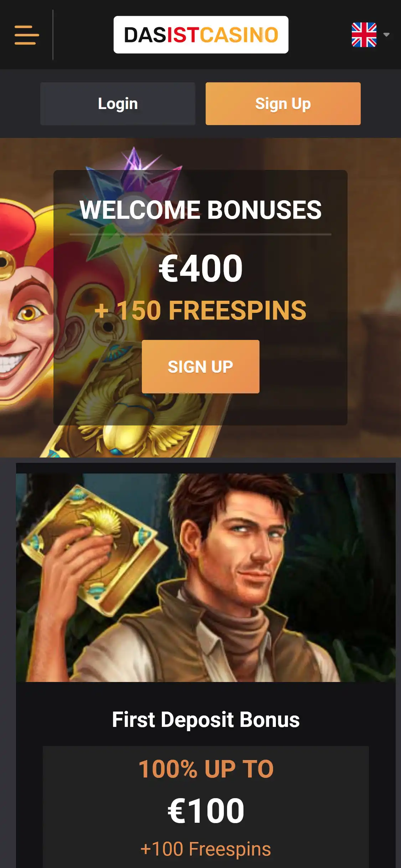Open the Login form

[x=118, y=104]
